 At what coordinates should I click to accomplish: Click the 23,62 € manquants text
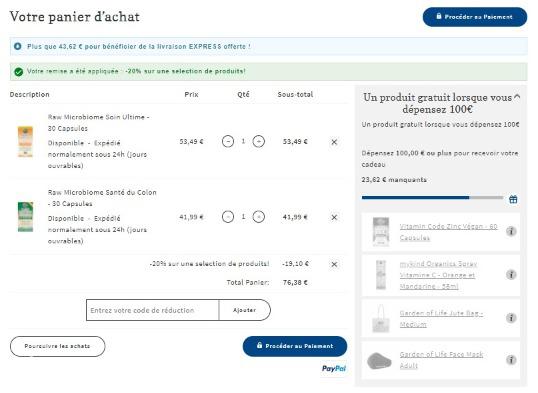coord(394,180)
